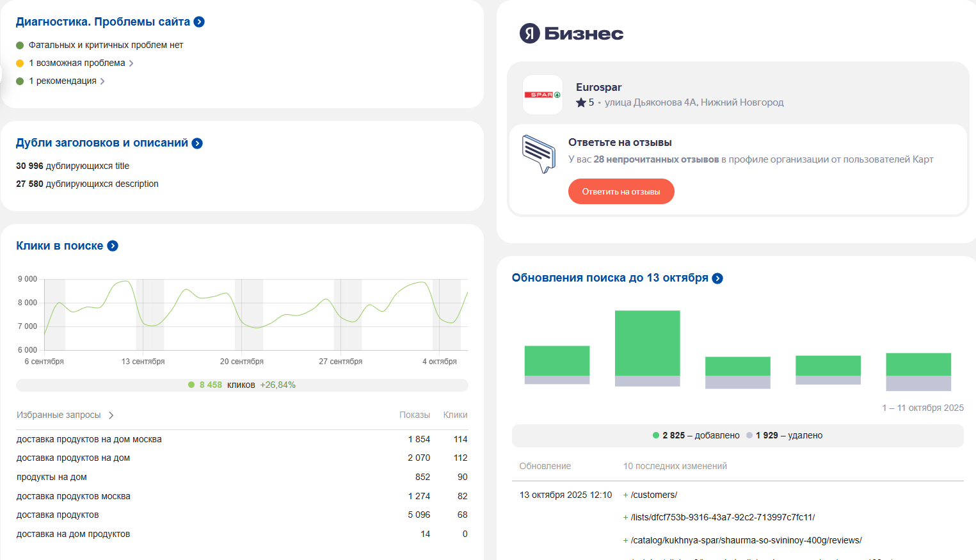Open the shaurma-so-svininoy reviews URL
Image resolution: width=976 pixels, height=560 pixels.
(746, 540)
